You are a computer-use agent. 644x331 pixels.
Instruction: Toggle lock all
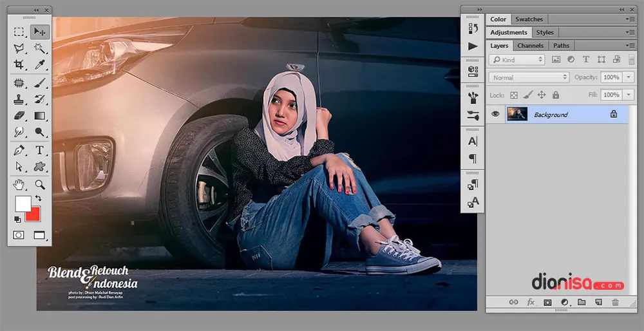(x=556, y=95)
